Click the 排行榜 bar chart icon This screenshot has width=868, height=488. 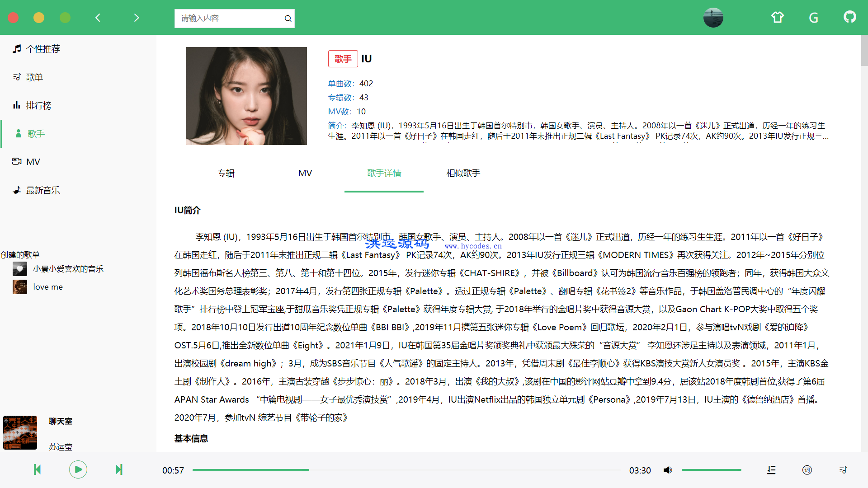pos(17,105)
